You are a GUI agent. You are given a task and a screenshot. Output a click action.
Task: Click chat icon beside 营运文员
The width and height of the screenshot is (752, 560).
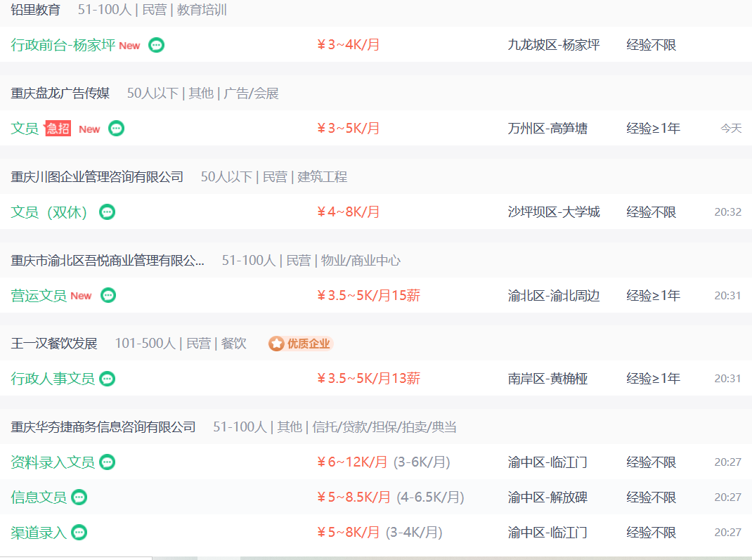[x=108, y=295]
